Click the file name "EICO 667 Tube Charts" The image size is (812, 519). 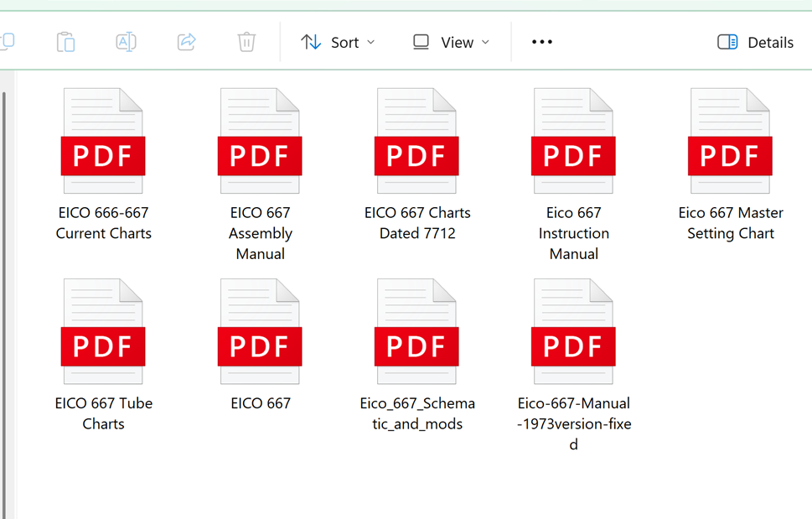(x=104, y=414)
